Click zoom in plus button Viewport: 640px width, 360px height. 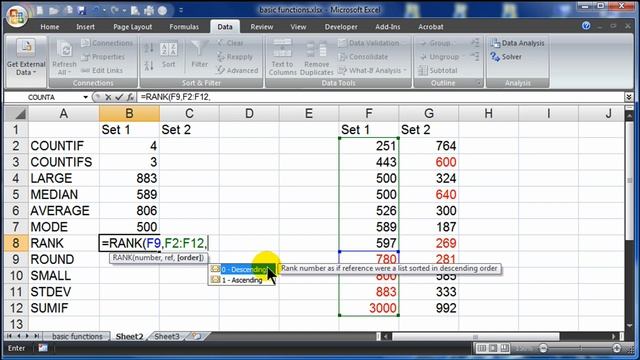pos(616,348)
